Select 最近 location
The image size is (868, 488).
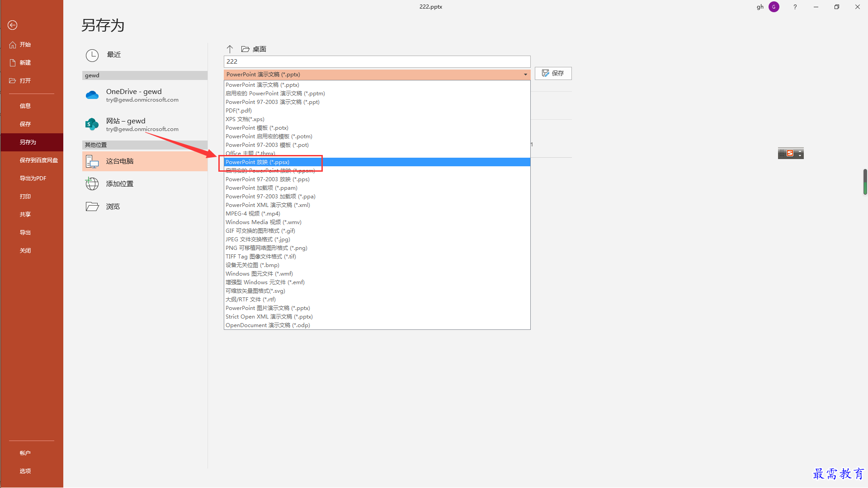[x=145, y=55]
